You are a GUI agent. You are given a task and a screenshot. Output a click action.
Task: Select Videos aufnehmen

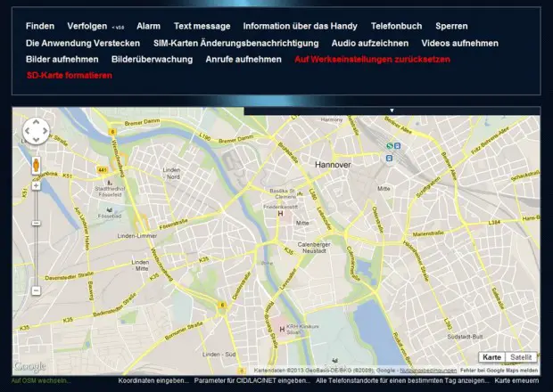click(460, 44)
